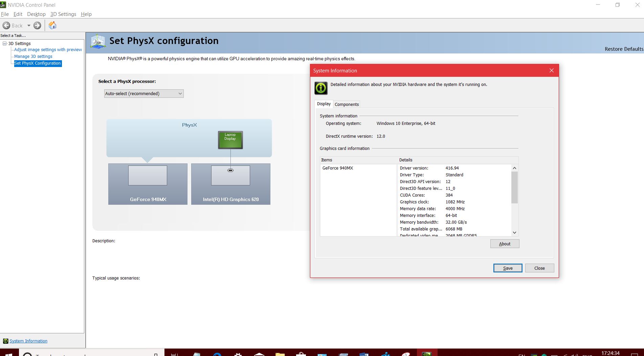644x356 pixels.
Task: Click Close button in System Information dialog
Action: pos(539,268)
